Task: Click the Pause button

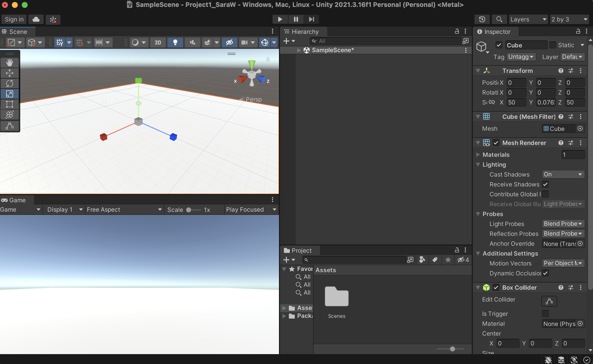Action: pyautogui.click(x=296, y=19)
